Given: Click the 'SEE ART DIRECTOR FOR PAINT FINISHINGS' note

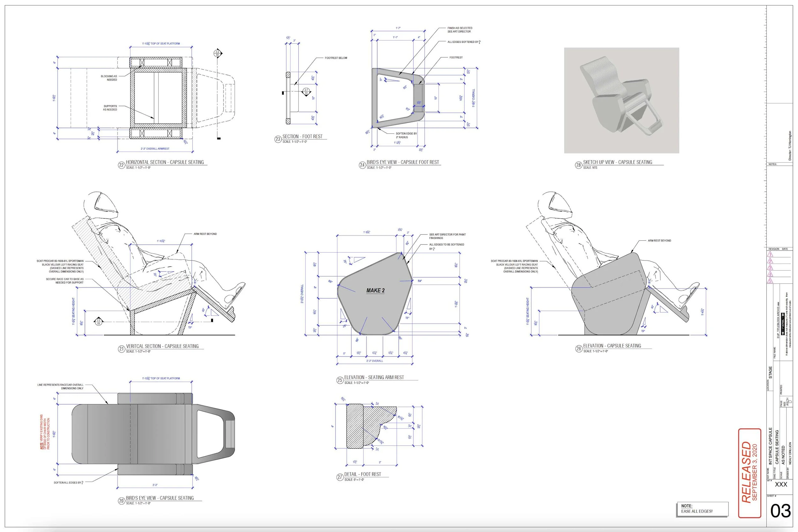Looking at the screenshot, I should pyautogui.click(x=447, y=236).
